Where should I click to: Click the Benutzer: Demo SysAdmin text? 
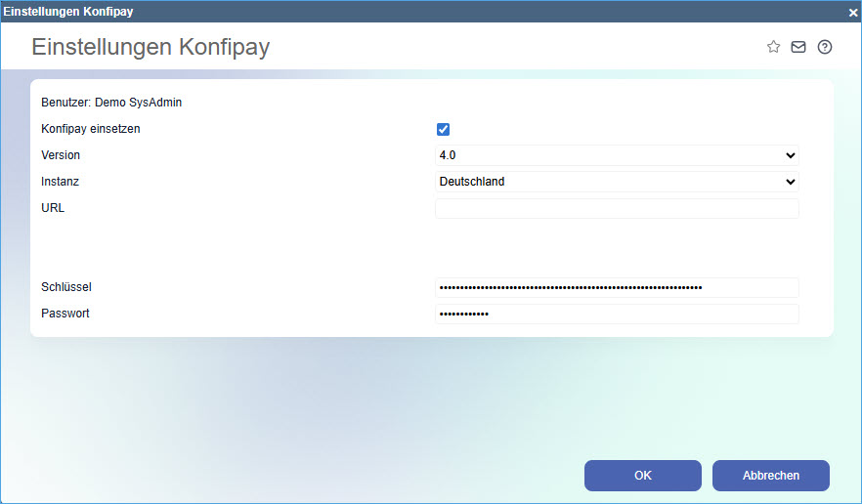111,103
